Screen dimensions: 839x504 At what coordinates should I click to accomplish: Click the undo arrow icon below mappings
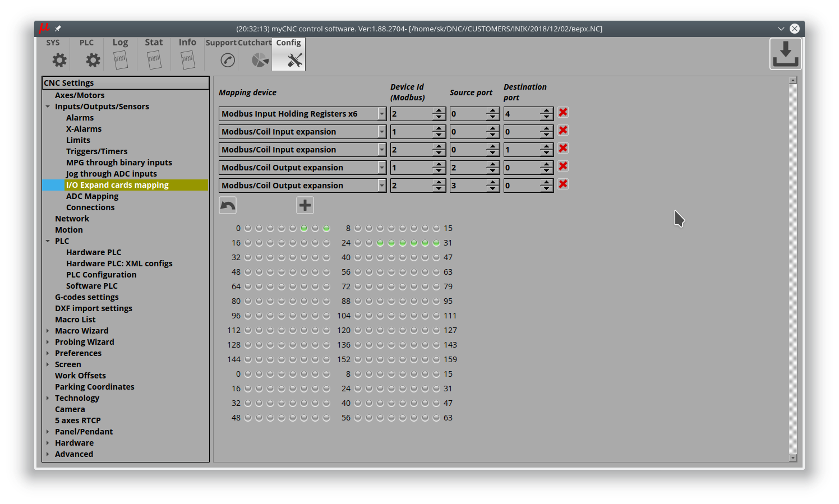click(228, 205)
